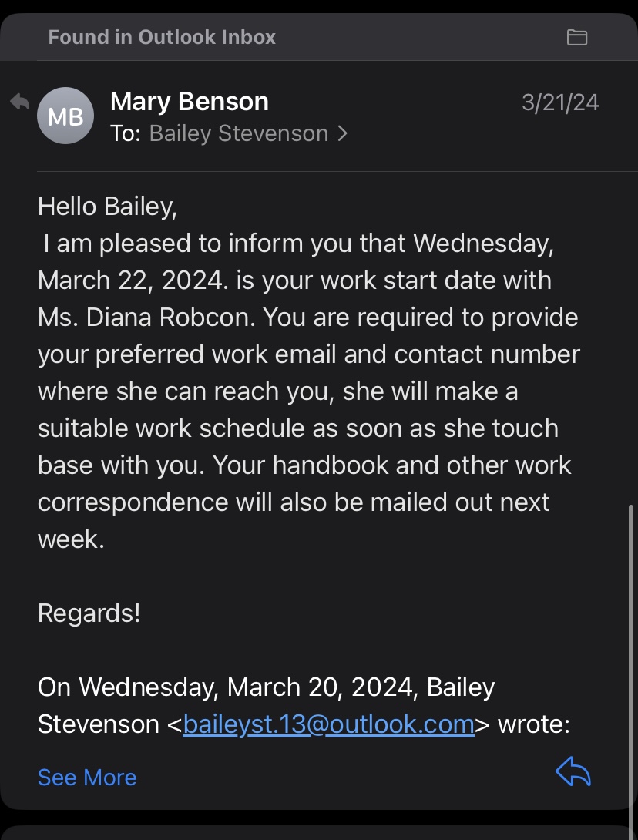638x840 pixels.
Task: Tap the MB sender avatar
Action: 65,116
